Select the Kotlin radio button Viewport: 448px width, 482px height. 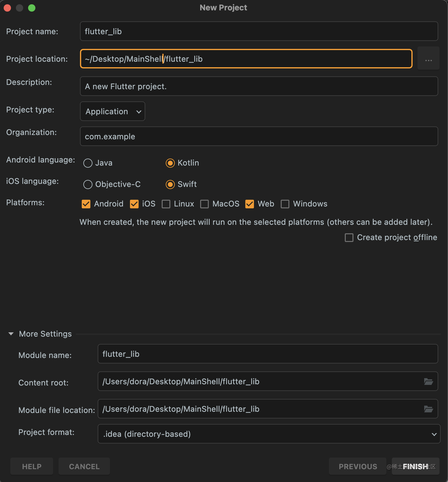[x=170, y=163]
